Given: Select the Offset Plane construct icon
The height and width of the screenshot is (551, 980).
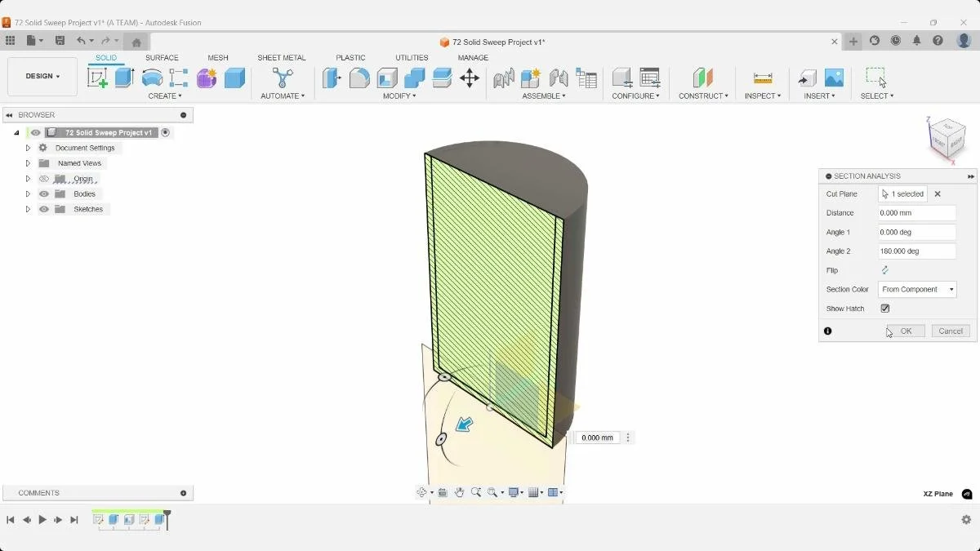Looking at the screenshot, I should (x=703, y=78).
